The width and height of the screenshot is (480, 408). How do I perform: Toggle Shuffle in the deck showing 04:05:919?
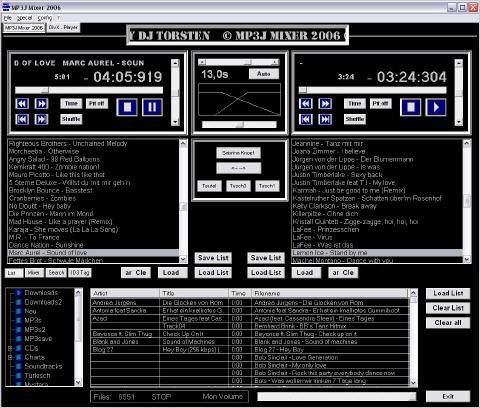(71, 119)
